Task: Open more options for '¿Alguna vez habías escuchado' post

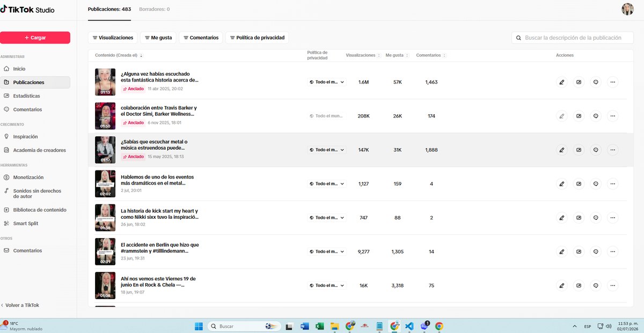Action: click(613, 82)
